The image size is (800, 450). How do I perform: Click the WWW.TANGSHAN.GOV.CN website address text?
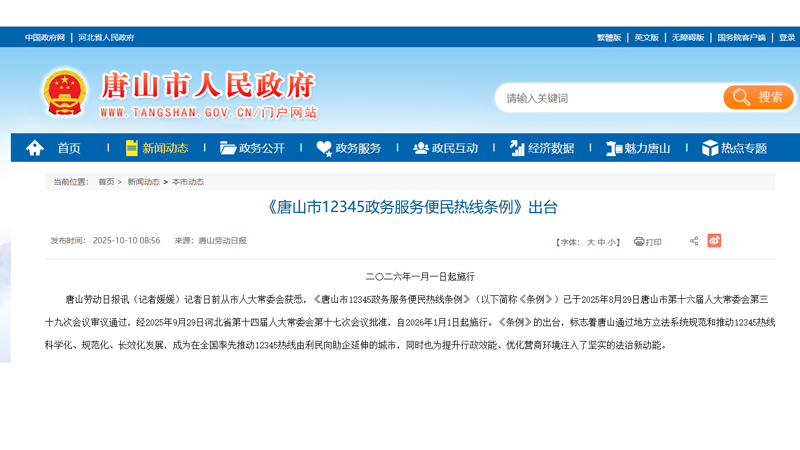coord(176,112)
